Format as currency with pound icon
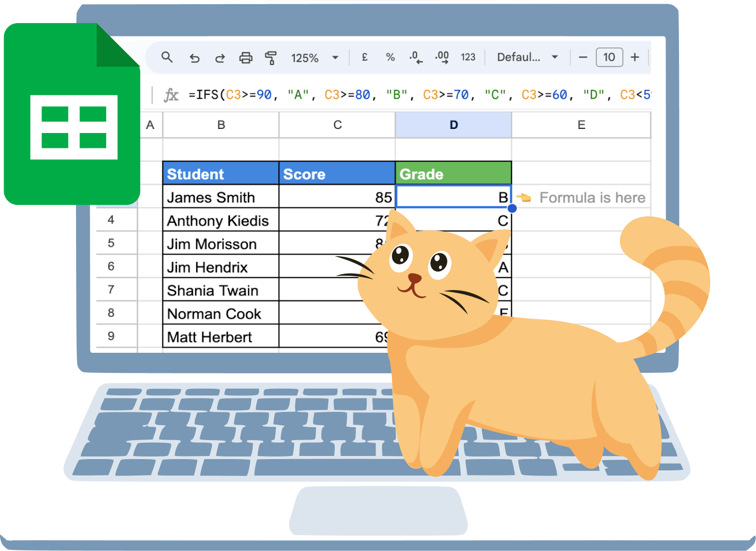Screen dimensions: 756x551 click(365, 57)
